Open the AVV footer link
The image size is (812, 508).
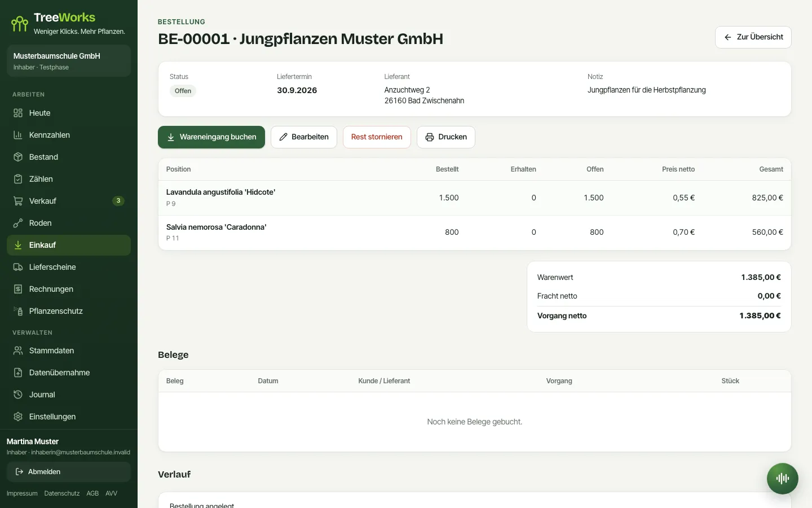click(x=112, y=493)
